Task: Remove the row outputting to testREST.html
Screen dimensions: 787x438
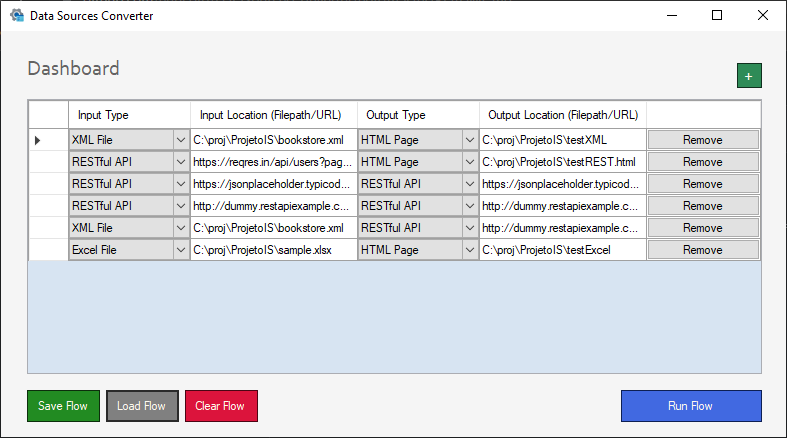Action: point(703,162)
